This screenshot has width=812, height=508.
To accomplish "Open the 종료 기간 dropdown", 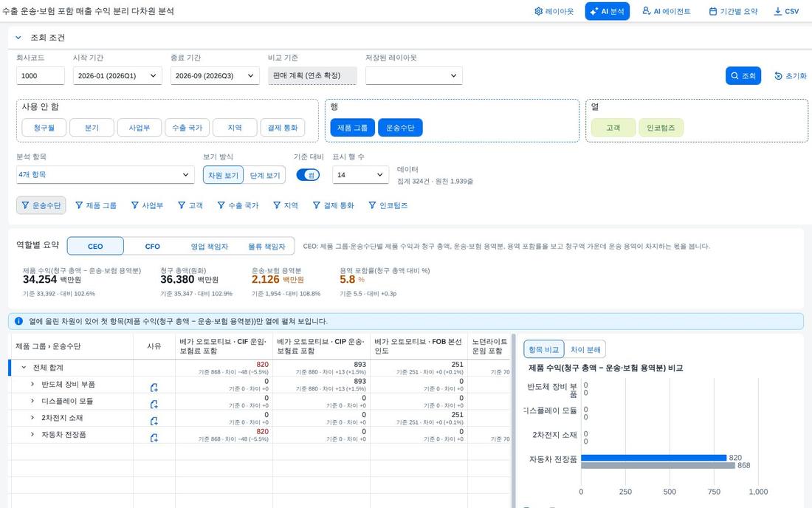I will click(x=215, y=75).
